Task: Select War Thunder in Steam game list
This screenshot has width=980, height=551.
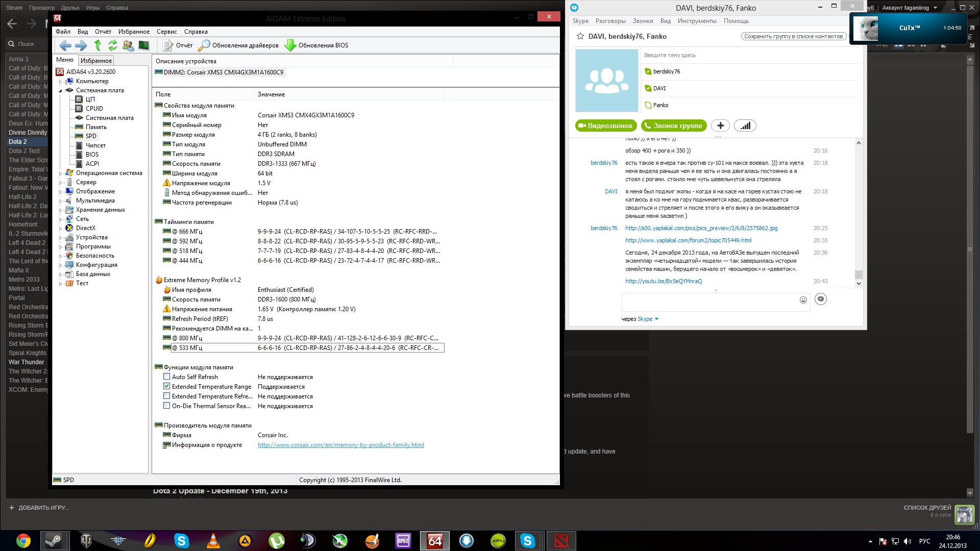Action: pos(27,362)
